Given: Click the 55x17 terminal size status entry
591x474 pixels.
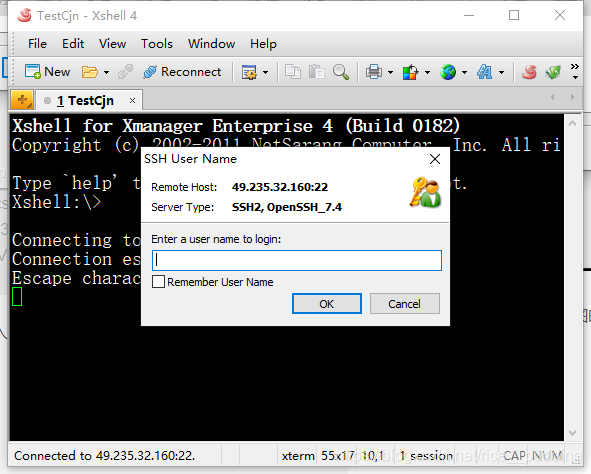Looking at the screenshot, I should point(338,456).
